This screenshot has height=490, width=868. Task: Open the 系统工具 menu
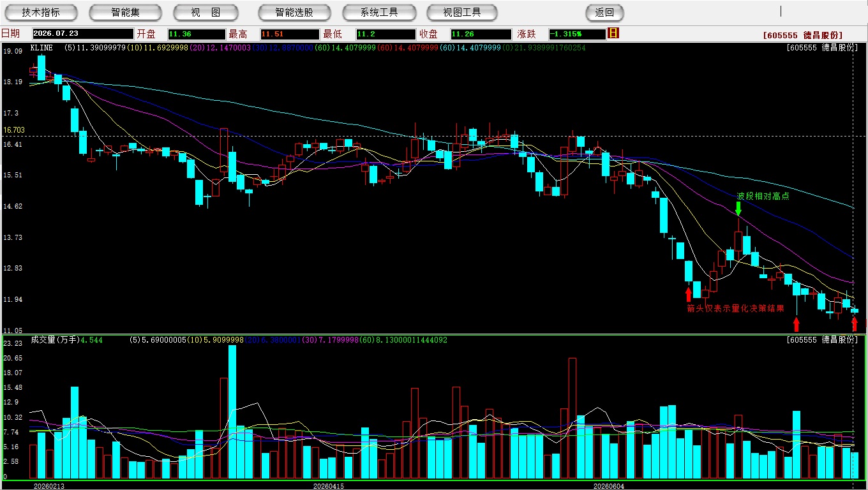coord(379,12)
